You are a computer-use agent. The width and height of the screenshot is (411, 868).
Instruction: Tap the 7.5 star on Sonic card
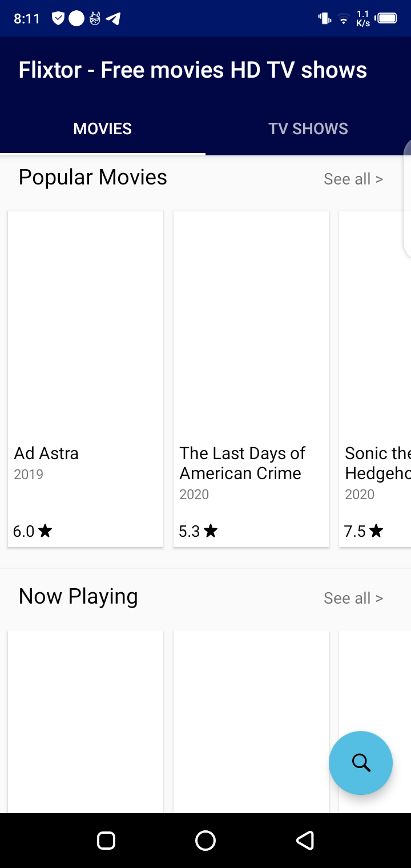click(x=376, y=532)
